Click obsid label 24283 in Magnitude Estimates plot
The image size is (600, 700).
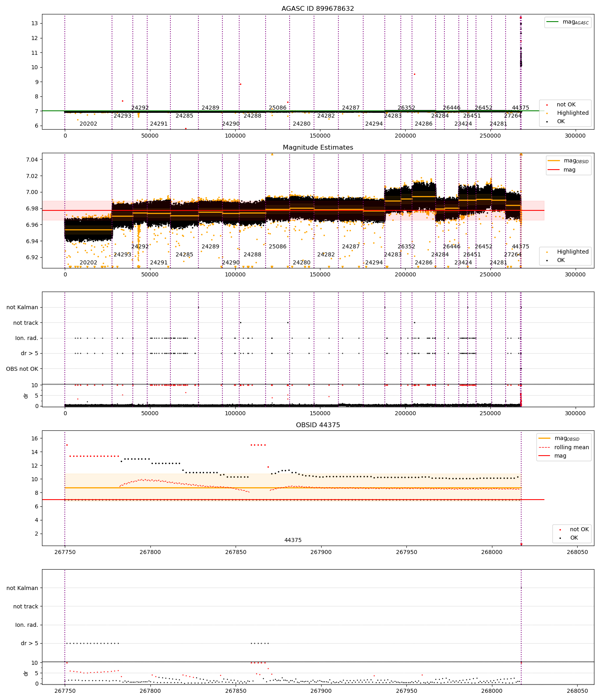(393, 254)
